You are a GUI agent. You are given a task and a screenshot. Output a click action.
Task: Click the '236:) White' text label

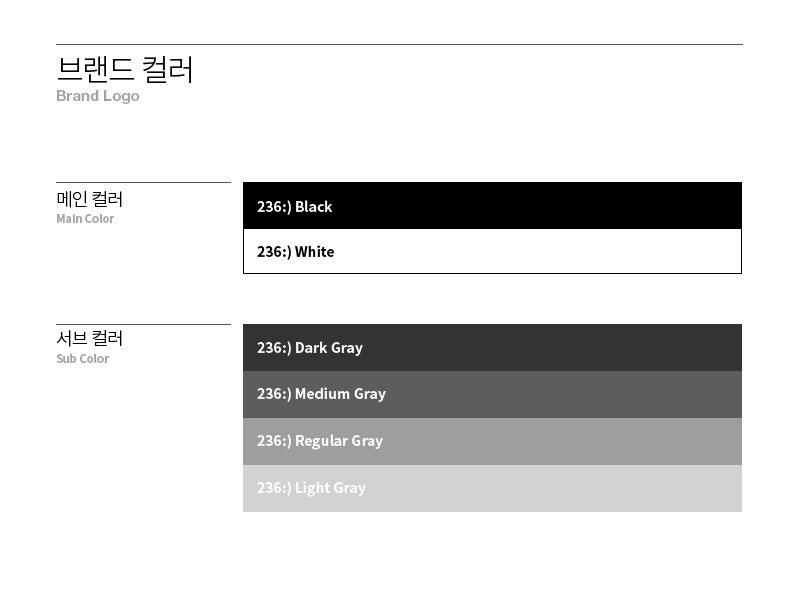pyautogui.click(x=295, y=252)
